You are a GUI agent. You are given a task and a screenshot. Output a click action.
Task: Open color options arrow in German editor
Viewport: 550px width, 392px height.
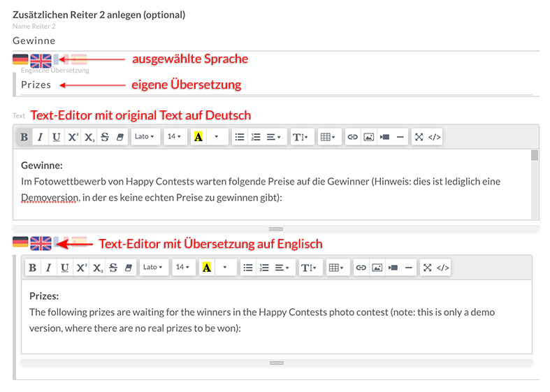217,137
